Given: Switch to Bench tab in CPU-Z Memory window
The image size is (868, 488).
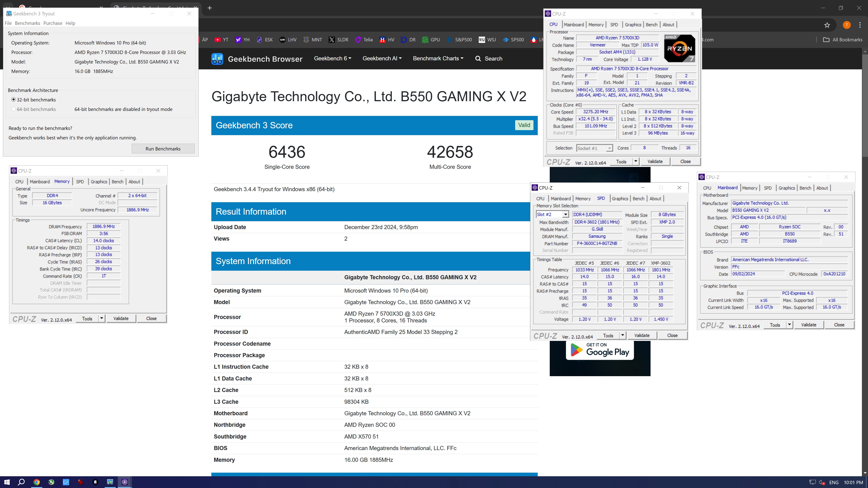Looking at the screenshot, I should (x=117, y=181).
